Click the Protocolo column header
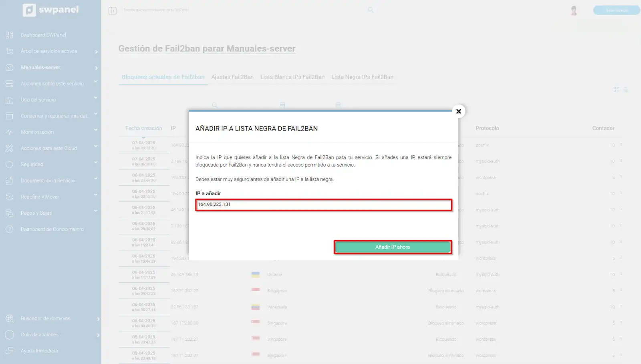The height and width of the screenshot is (364, 641). tap(487, 128)
